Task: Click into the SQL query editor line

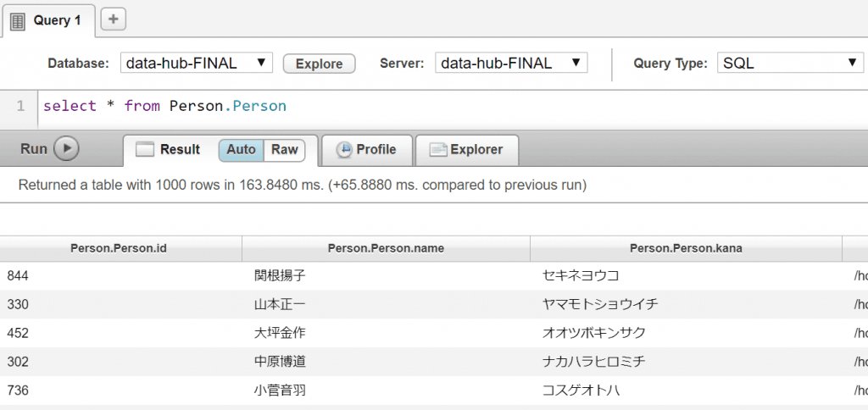Action: click(x=424, y=107)
